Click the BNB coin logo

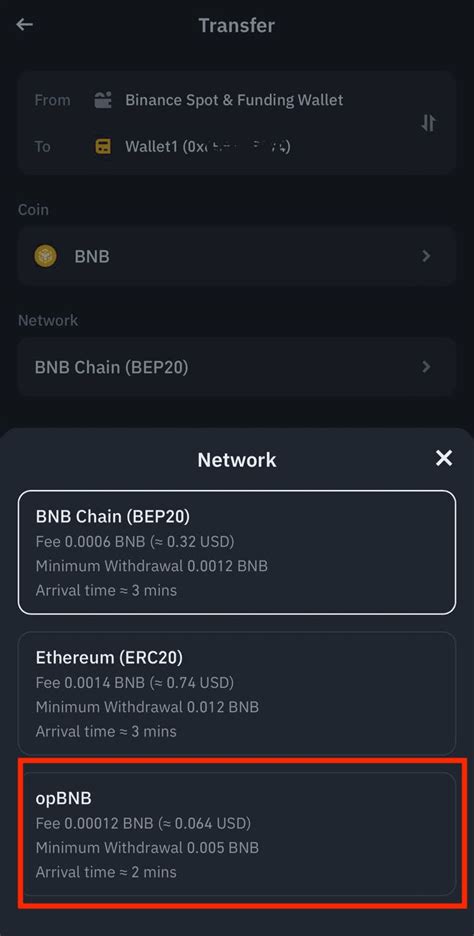click(45, 257)
